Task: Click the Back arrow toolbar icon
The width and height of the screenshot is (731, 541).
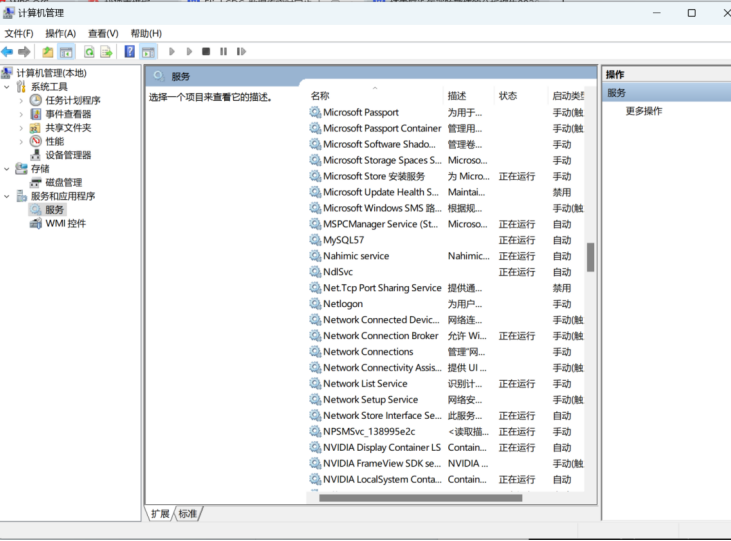Action: pyautogui.click(x=7, y=52)
